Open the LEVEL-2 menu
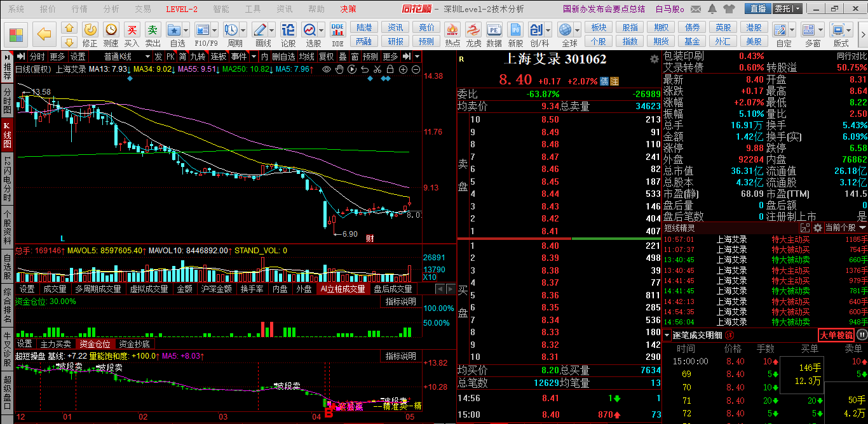Image resolution: width=868 pixels, height=424 pixels. [182, 9]
